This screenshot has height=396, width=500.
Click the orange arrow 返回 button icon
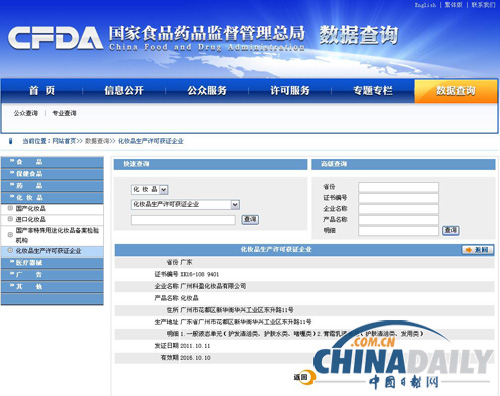coord(478,250)
